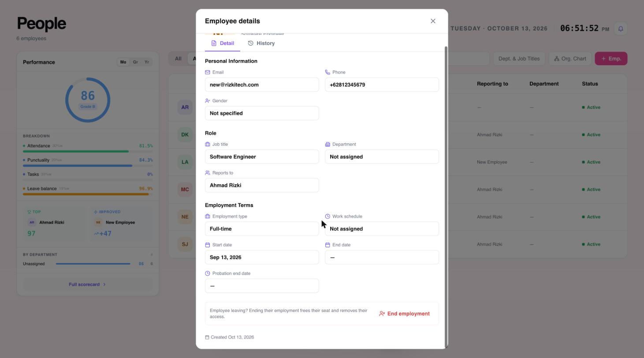
Task: Click the Email field with new@rizkitech.com
Action: (x=262, y=85)
